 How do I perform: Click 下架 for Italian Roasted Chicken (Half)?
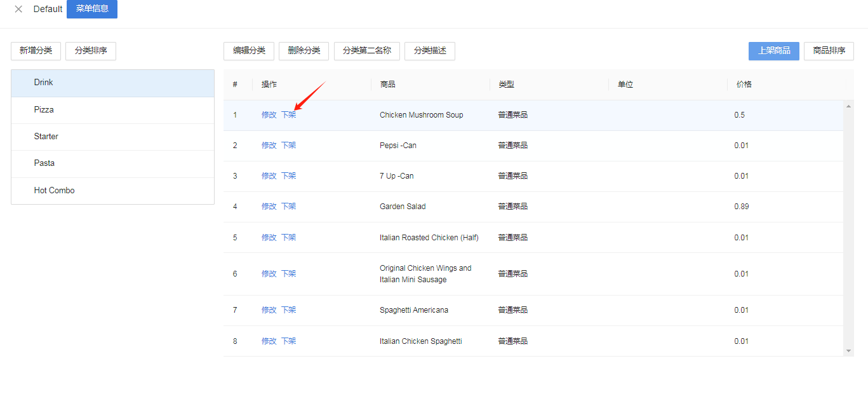(289, 238)
